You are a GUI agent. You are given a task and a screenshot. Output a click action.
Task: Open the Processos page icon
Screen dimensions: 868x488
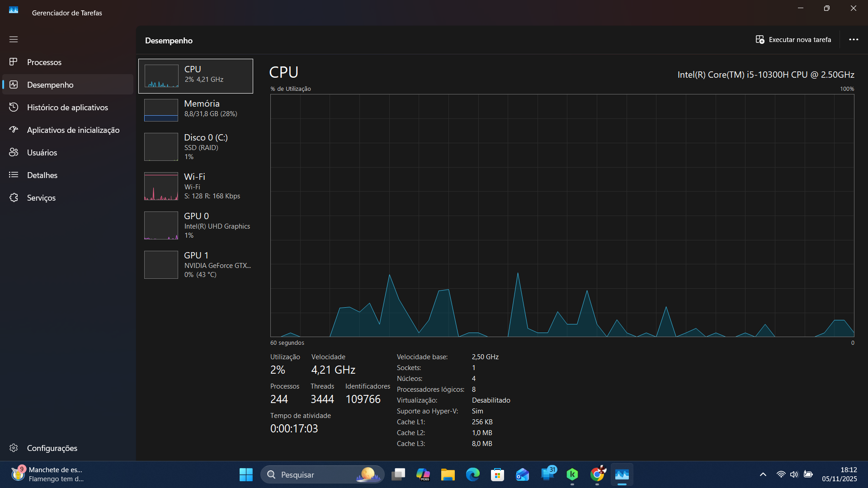pos(14,62)
